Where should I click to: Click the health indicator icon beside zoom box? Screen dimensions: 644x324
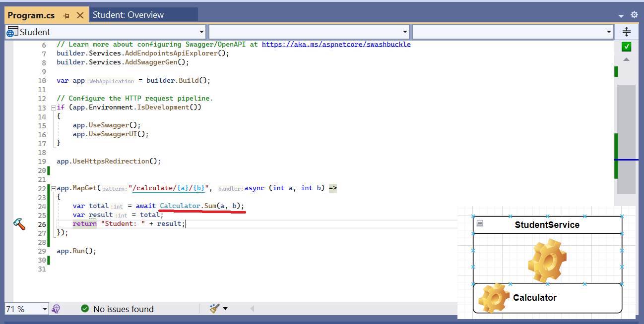[x=56, y=309]
